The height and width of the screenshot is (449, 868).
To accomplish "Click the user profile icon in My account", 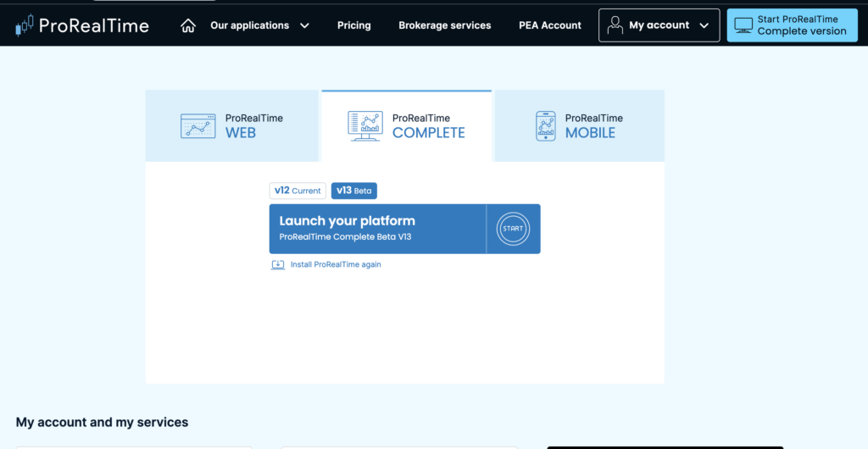I will coord(615,25).
